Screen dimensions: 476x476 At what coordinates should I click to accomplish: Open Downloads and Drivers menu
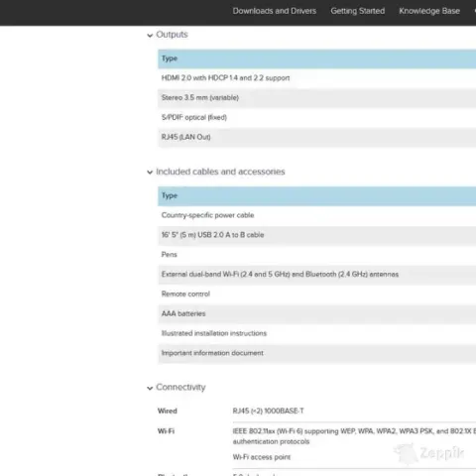pos(275,11)
